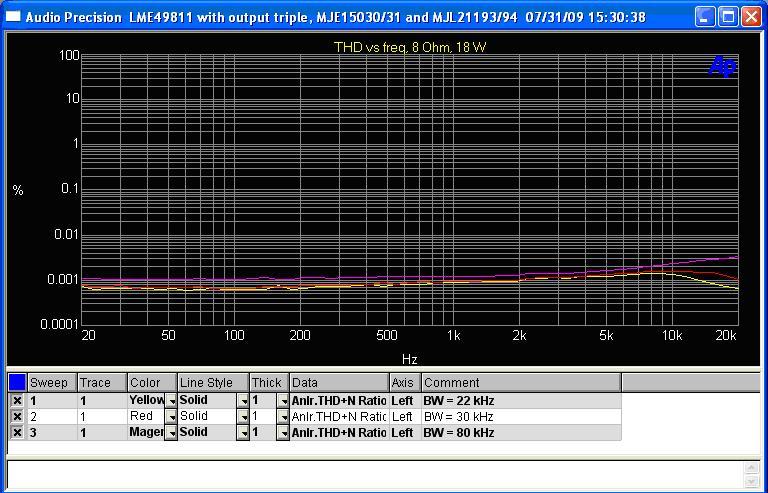Click the Audio Precision title bar icon

13,17
